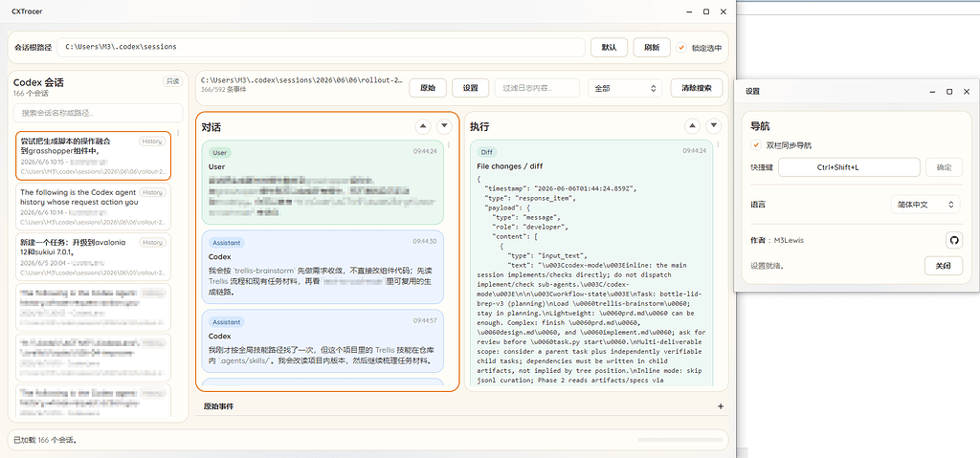
Task: Click the 刷新 button
Action: click(x=652, y=48)
